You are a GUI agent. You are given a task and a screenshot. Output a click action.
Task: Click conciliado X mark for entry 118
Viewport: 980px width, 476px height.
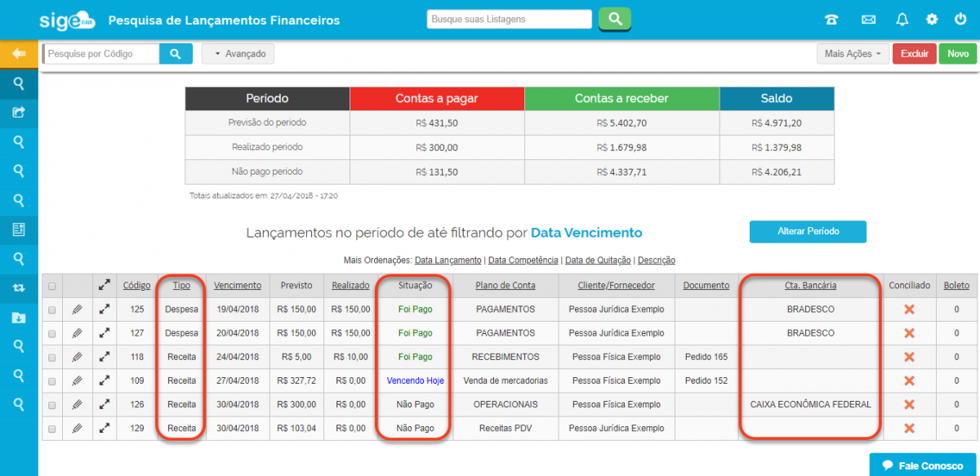(909, 357)
